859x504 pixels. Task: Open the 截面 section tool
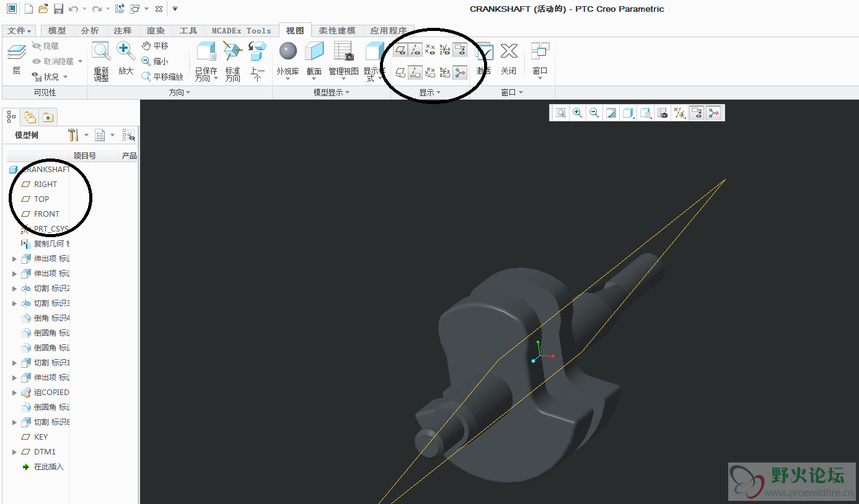click(314, 61)
